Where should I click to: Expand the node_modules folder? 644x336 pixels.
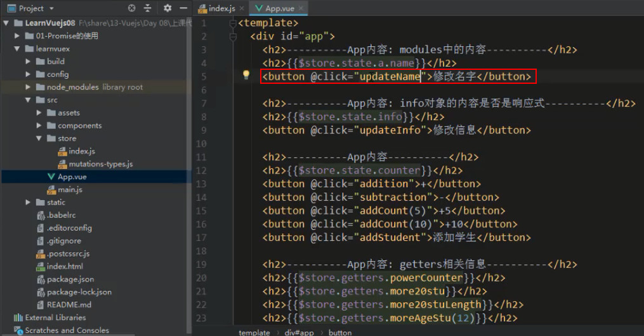[x=28, y=87]
